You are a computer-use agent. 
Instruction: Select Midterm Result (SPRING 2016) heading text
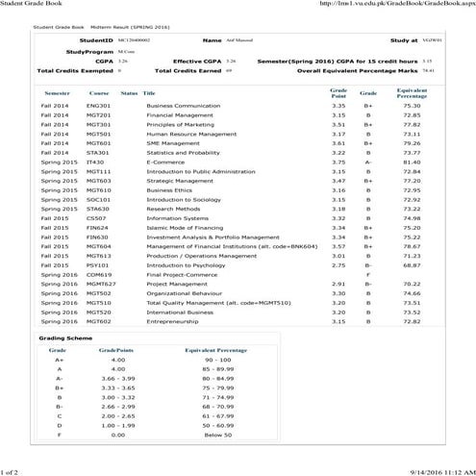coord(130,27)
